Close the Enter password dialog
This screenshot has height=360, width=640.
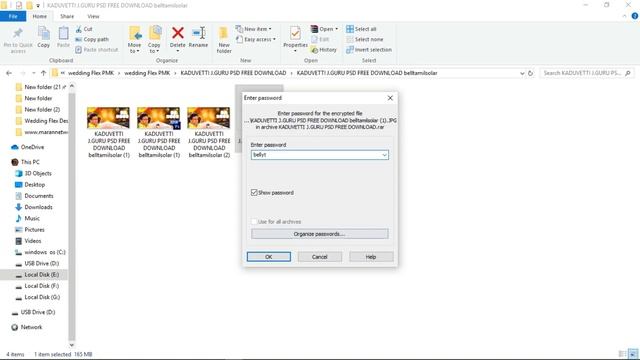click(390, 98)
